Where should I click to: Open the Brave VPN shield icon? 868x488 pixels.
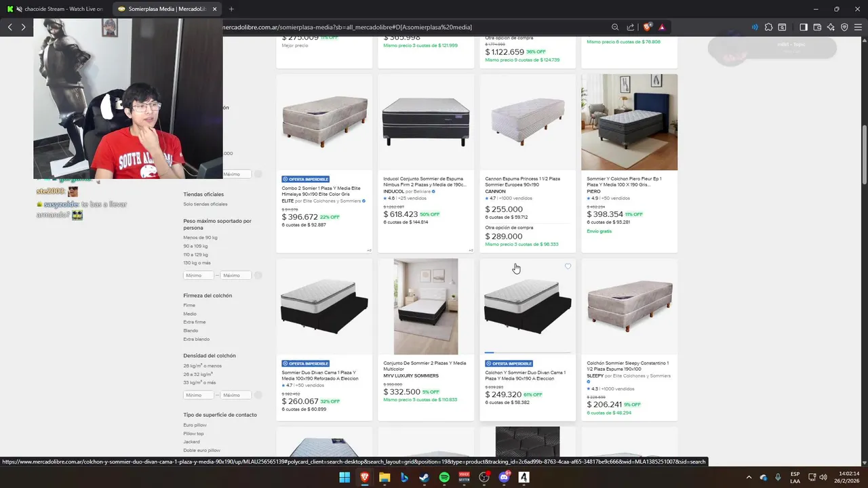pyautogui.click(x=844, y=27)
